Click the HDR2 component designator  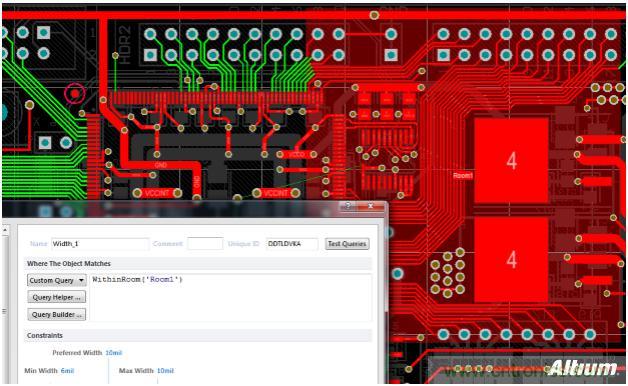click(x=125, y=45)
